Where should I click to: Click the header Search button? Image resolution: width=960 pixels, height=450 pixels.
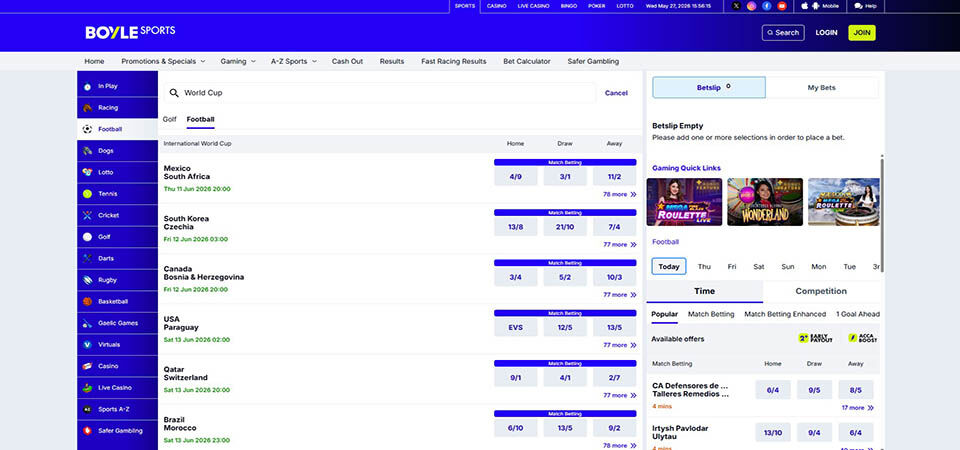(x=783, y=32)
